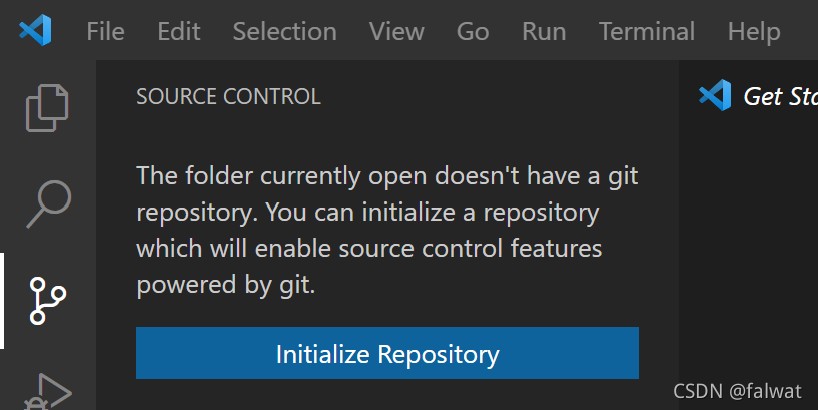Open the Explorer view from activity bar
The height and width of the screenshot is (410, 818).
(x=47, y=107)
